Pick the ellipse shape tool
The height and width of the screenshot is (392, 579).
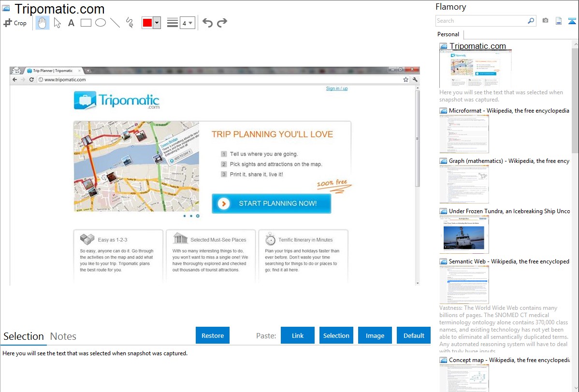coord(100,23)
